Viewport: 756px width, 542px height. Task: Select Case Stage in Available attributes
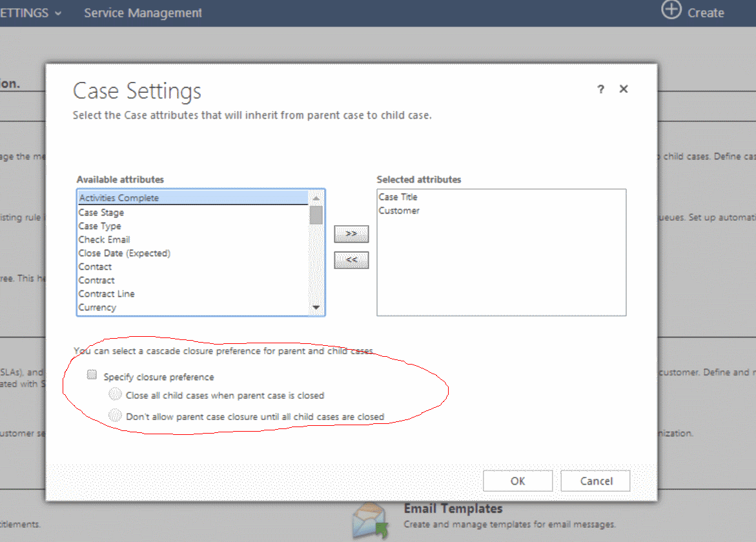(x=101, y=212)
